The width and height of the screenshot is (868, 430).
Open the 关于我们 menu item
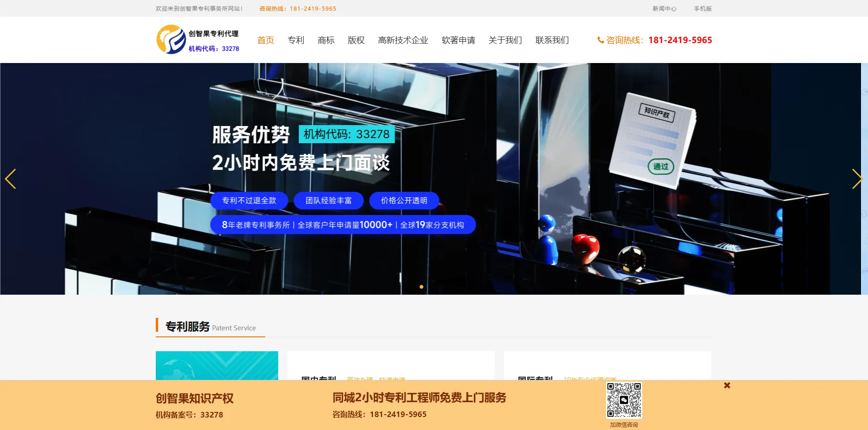tap(505, 40)
